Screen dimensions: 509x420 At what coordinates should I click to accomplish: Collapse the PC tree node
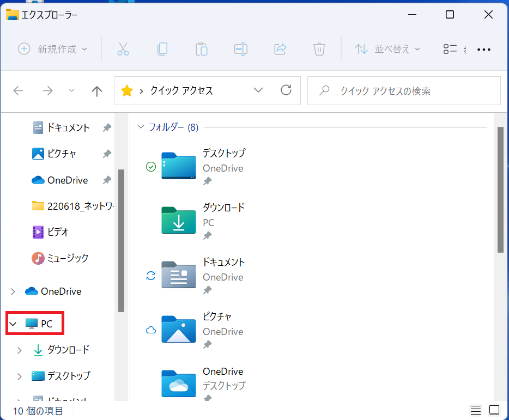[13, 324]
